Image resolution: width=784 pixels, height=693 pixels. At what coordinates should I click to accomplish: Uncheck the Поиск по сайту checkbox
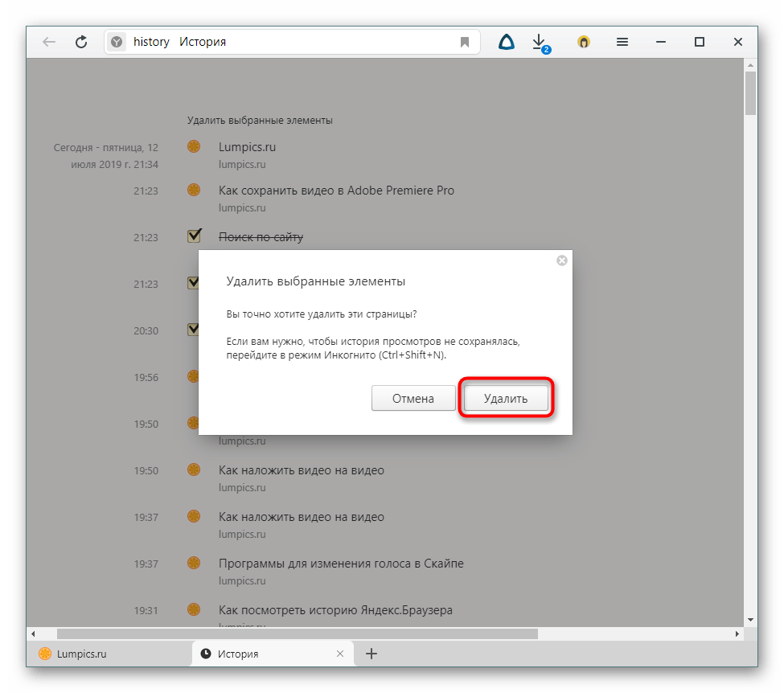194,236
